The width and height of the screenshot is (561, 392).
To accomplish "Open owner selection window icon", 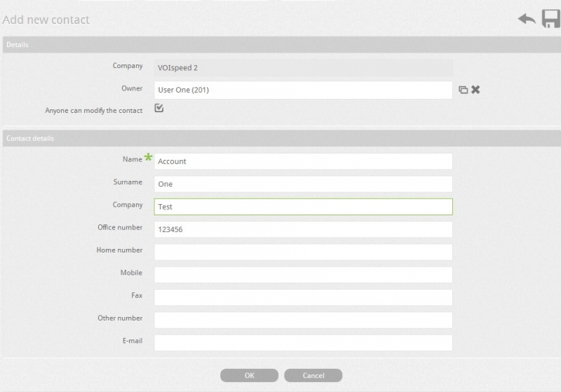I will tap(463, 90).
